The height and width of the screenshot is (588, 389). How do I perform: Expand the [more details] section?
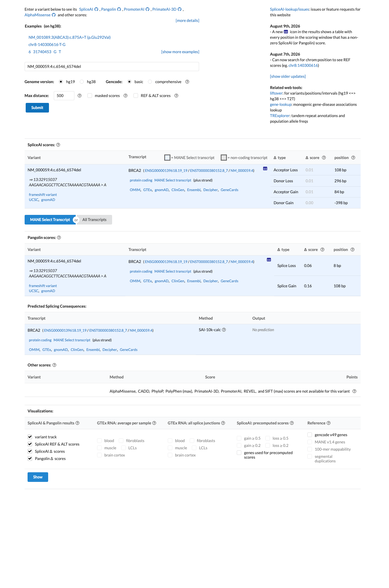[x=187, y=21]
